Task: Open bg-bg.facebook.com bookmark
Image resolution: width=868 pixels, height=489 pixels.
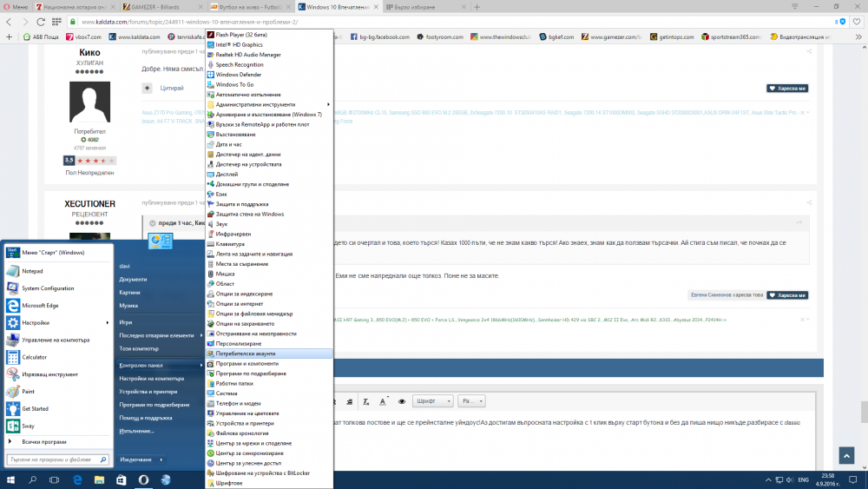Action: coord(380,37)
